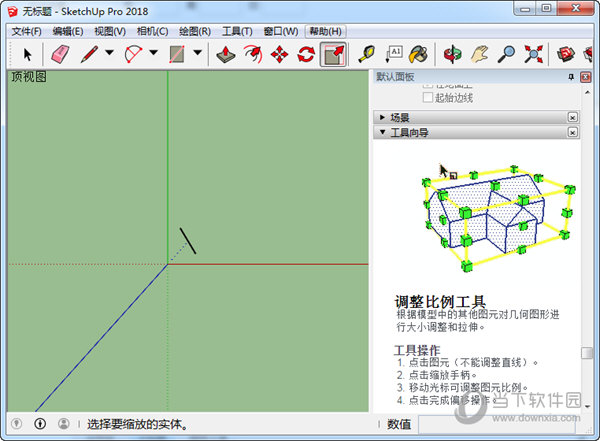Select the Tape Measure tool
Viewport: 600px width, 441px height.
pyautogui.click(x=367, y=54)
